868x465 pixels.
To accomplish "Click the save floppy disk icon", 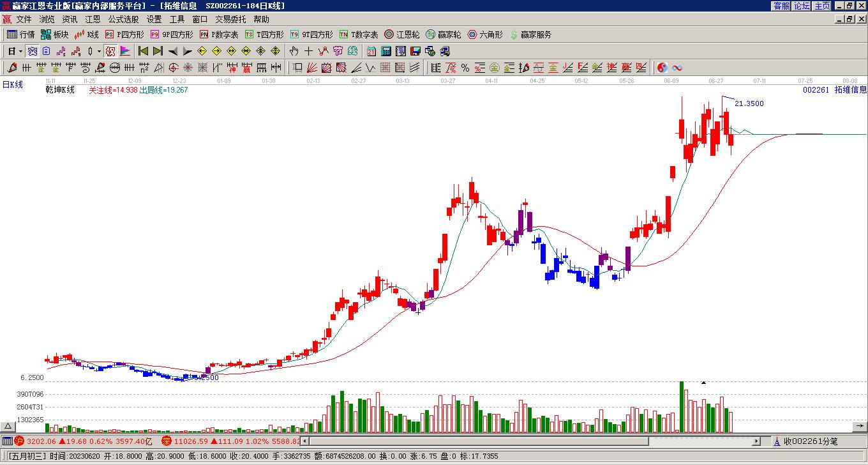I will 415,51.
